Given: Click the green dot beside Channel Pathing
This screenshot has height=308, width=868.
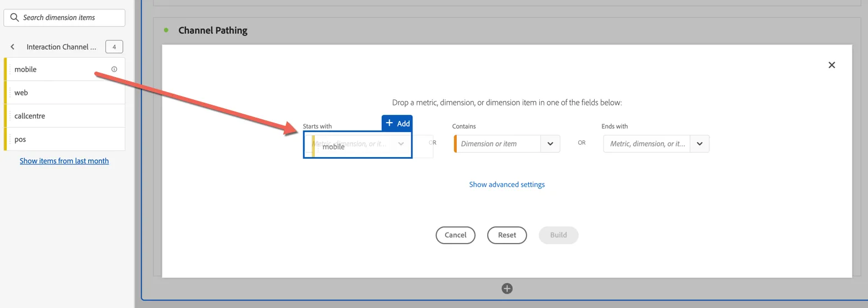Looking at the screenshot, I should pos(166,31).
